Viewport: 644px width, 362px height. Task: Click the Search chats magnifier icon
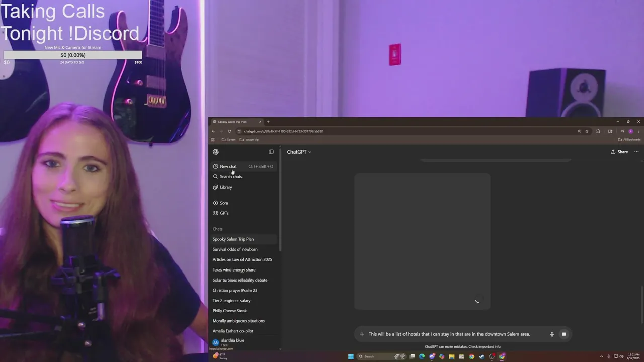coord(215,176)
